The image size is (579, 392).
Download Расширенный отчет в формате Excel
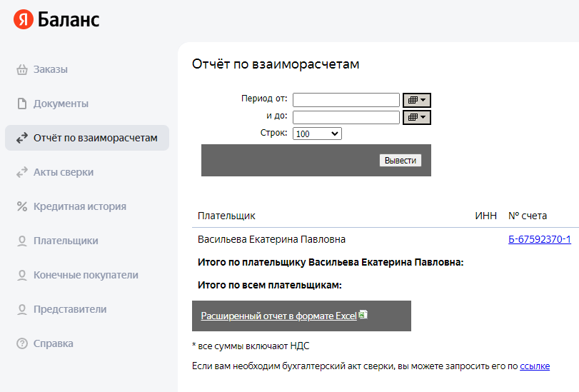point(278,316)
